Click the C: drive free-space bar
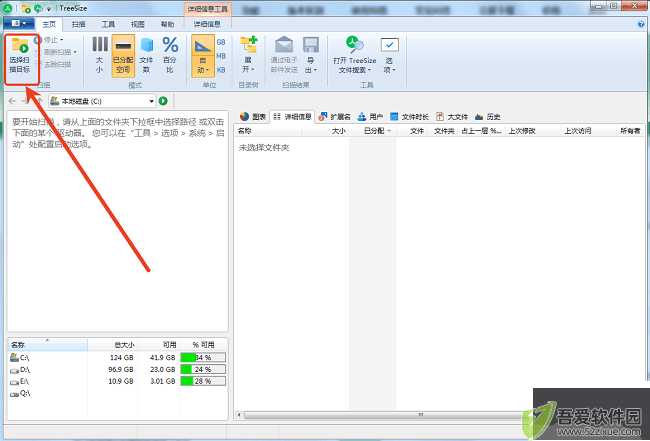Viewport: 650px width, 441px height. 203,357
